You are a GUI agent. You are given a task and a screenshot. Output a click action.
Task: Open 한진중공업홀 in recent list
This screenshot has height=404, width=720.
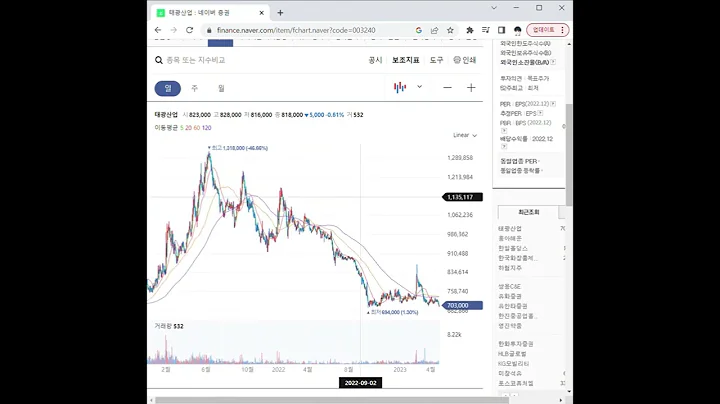coord(518,316)
